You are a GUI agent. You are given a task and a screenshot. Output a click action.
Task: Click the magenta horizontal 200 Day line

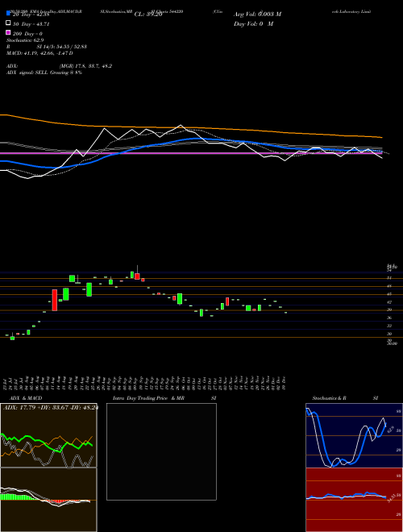click(191, 154)
